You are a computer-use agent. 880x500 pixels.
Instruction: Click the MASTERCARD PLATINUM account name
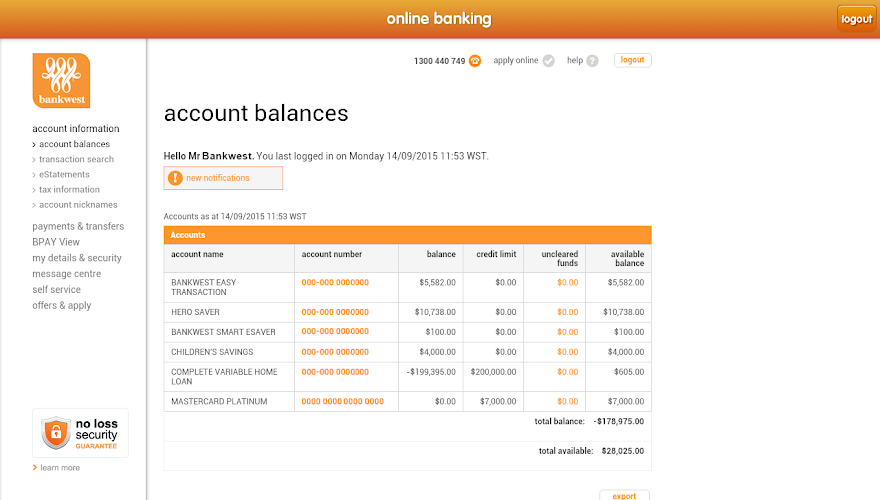click(219, 401)
